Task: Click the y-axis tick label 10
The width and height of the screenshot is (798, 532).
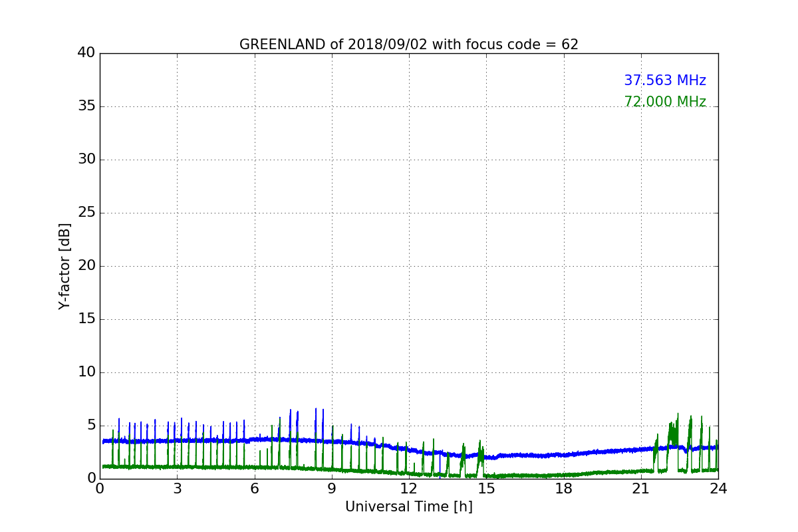Action: 86,372
